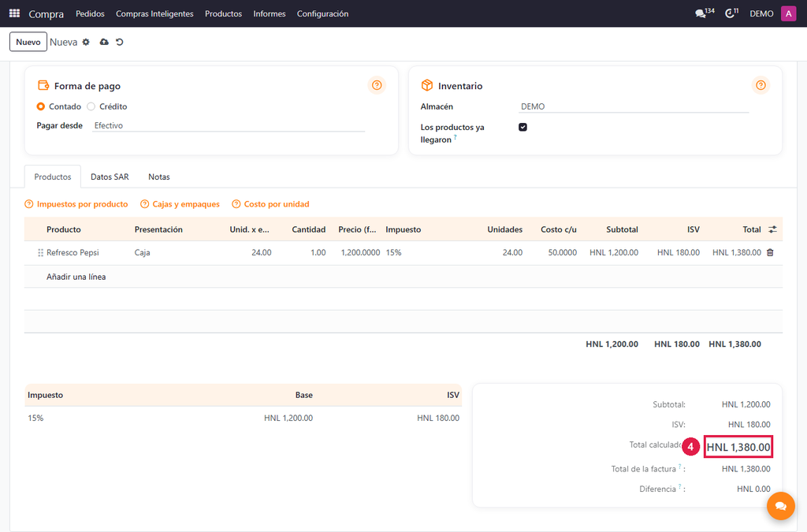Image resolution: width=807 pixels, height=532 pixels.
Task: Click Añadir una línea
Action: point(76,277)
